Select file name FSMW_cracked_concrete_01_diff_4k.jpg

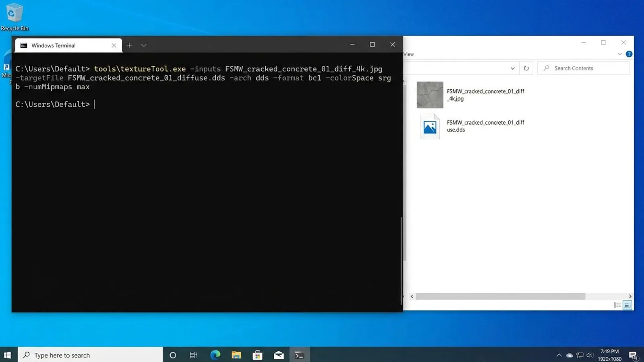485,95
